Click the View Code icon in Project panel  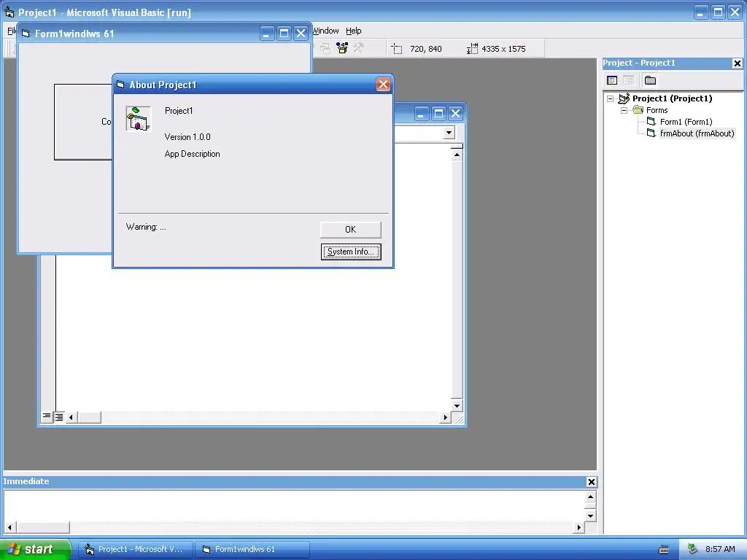[612, 80]
